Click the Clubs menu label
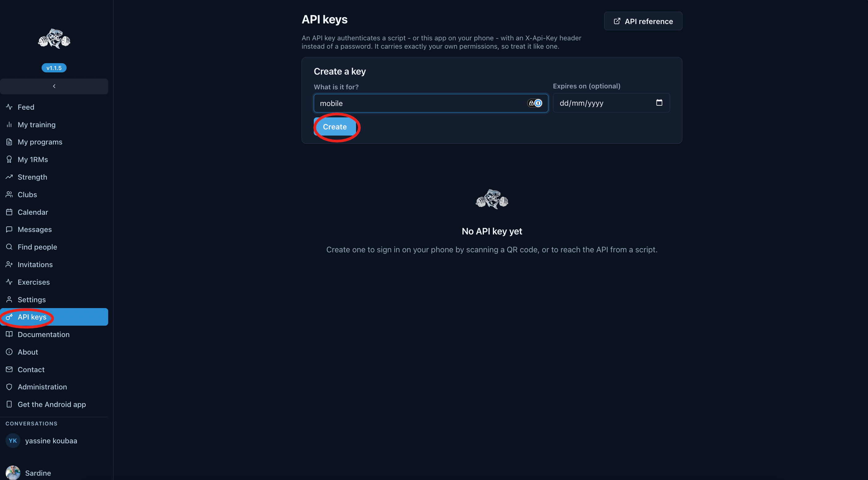868x480 pixels. (x=27, y=194)
